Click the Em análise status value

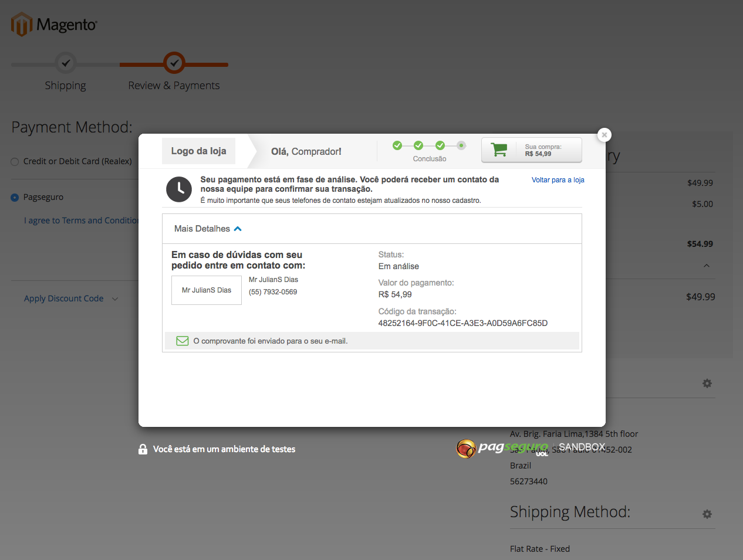[x=398, y=266]
